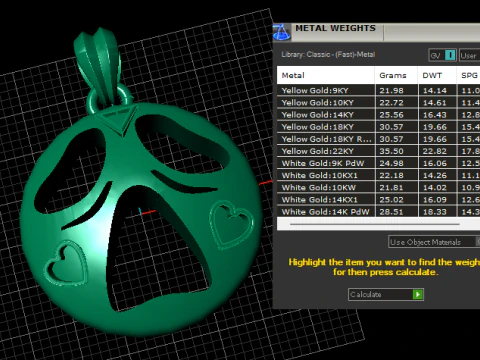Click the 21.98 grams value

(391, 91)
